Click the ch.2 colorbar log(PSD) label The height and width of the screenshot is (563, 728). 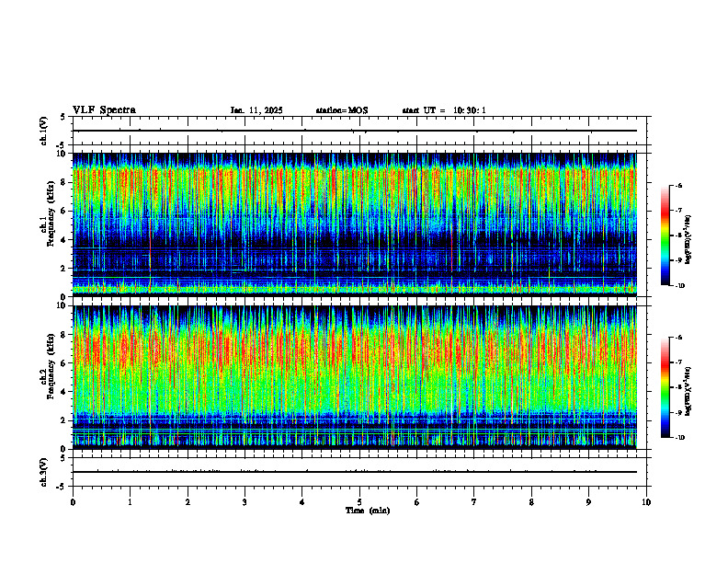pyautogui.click(x=688, y=391)
